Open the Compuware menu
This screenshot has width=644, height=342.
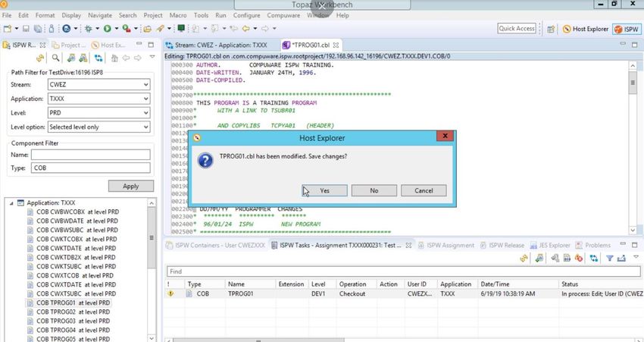283,15
